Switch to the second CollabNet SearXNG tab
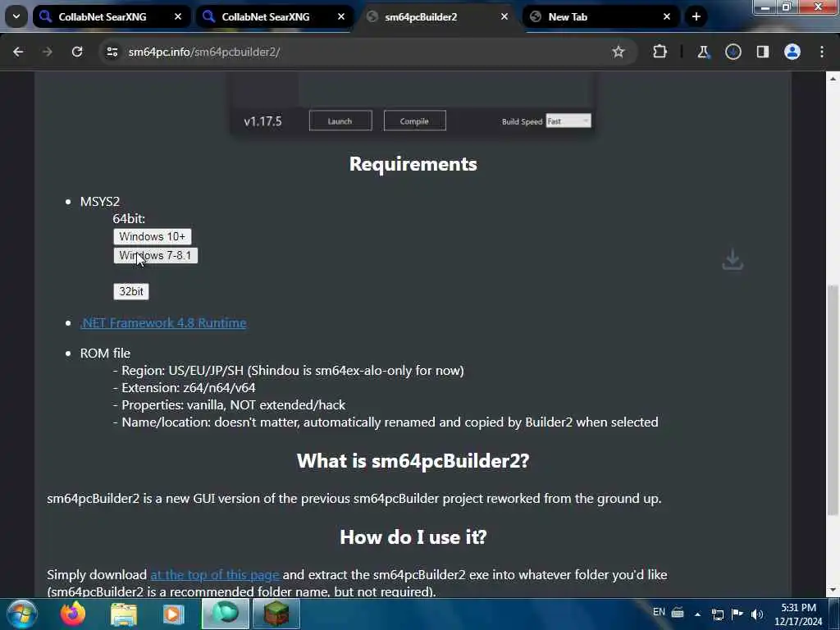Viewport: 840px width, 630px height. point(266,16)
